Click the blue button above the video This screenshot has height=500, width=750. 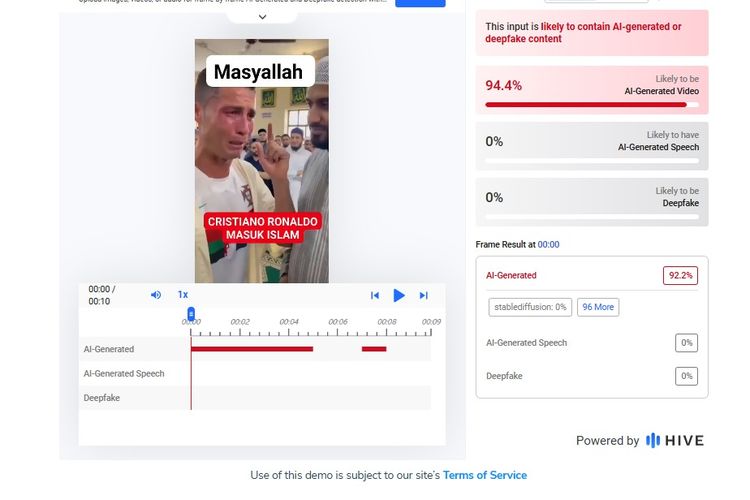tap(420, 3)
